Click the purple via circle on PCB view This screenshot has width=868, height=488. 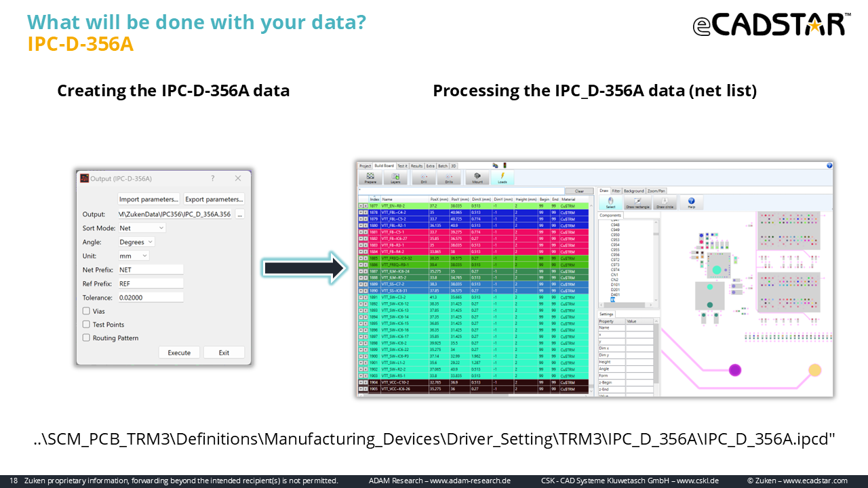tap(734, 369)
